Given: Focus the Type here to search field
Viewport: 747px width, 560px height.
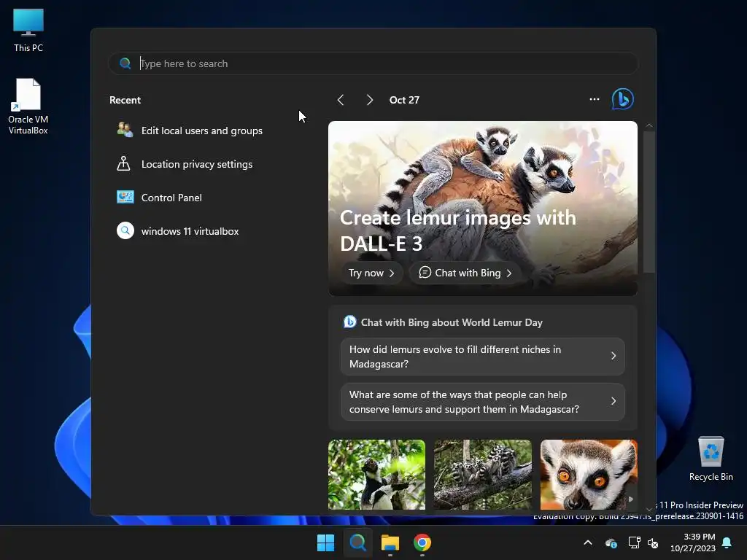Looking at the screenshot, I should click(373, 63).
